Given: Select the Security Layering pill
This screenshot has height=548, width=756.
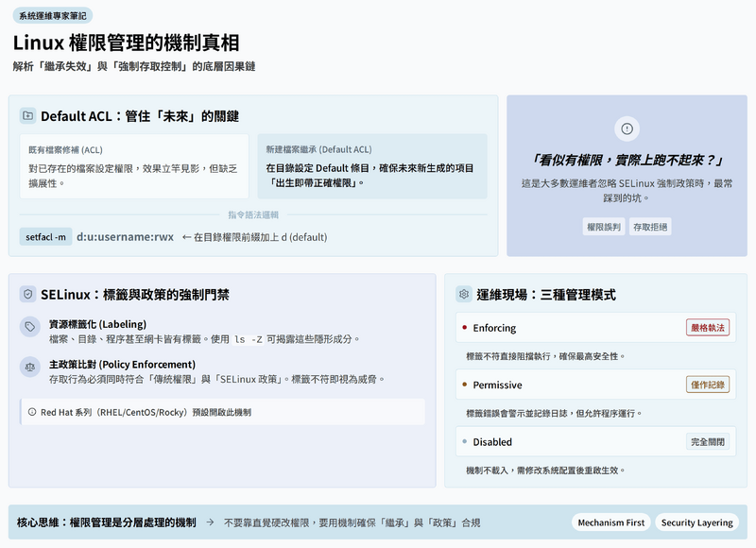Looking at the screenshot, I should click(x=696, y=522).
